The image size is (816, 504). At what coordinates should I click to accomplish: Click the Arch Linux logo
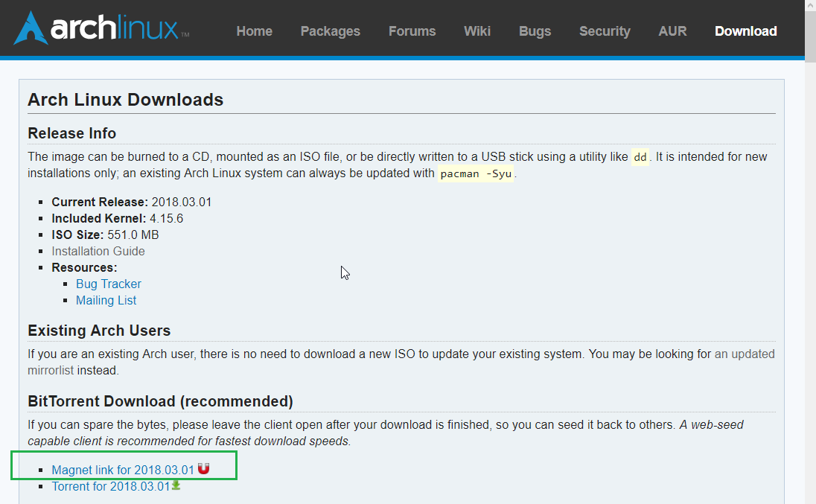[x=101, y=28]
